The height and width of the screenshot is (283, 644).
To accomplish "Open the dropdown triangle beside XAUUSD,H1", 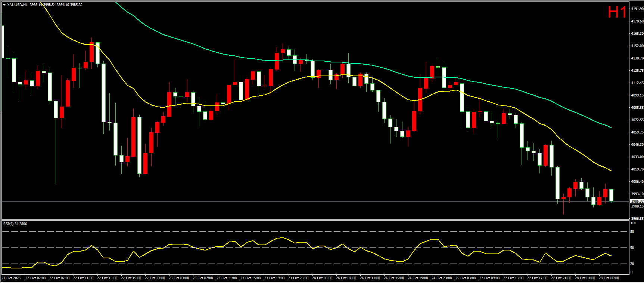I will coord(4,5).
